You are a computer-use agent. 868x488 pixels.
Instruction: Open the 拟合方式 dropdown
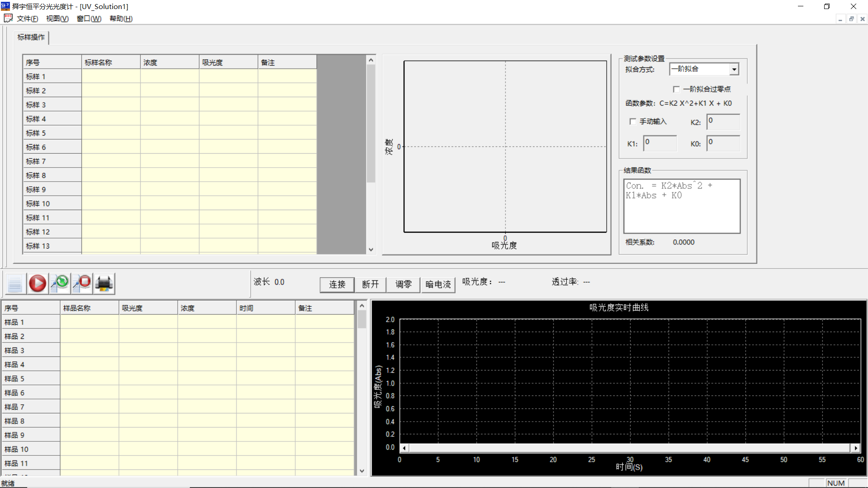point(734,69)
